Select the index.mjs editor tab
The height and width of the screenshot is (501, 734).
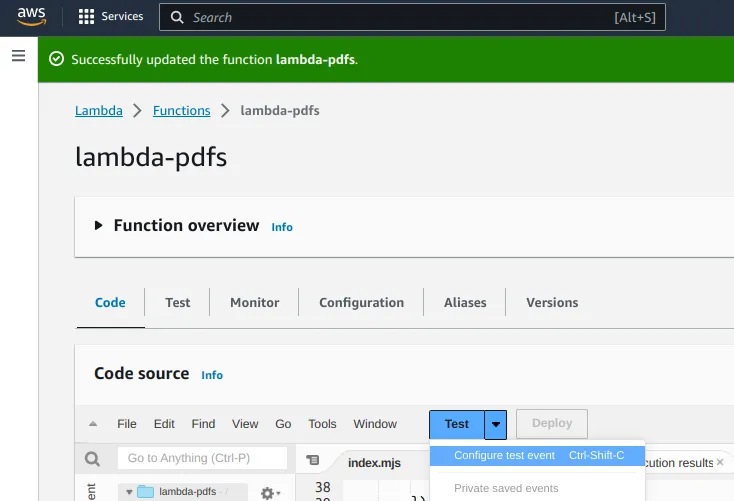click(x=374, y=463)
